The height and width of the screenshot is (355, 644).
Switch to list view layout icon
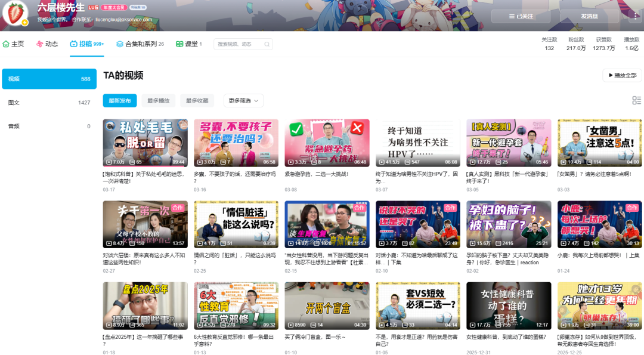click(636, 101)
